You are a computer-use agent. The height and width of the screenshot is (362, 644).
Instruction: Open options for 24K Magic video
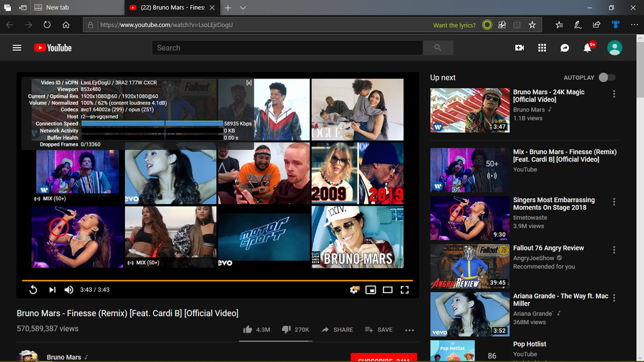(614, 94)
